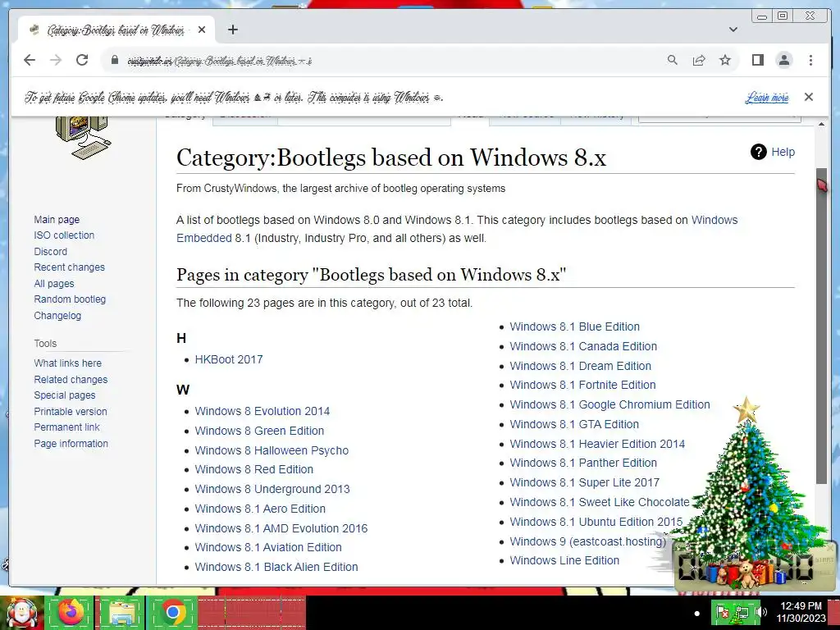Open the zoom magnifier in address bar
This screenshot has height=630, width=840.
tap(673, 60)
